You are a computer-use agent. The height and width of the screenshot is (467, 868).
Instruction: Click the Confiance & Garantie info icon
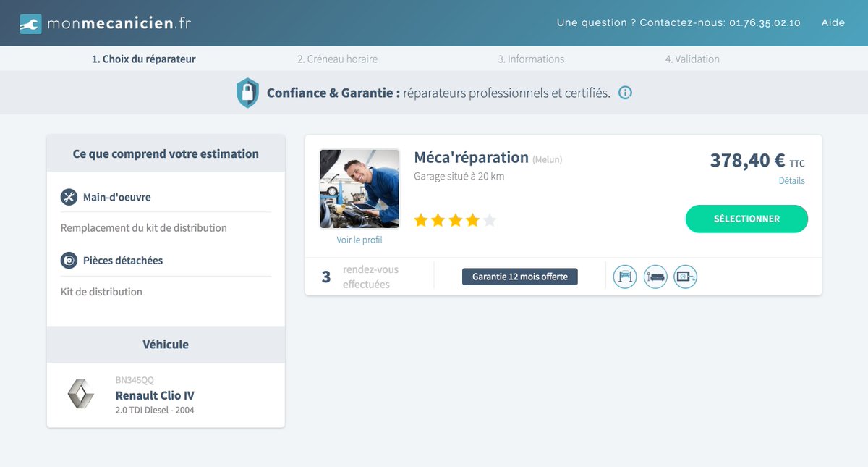(x=626, y=93)
